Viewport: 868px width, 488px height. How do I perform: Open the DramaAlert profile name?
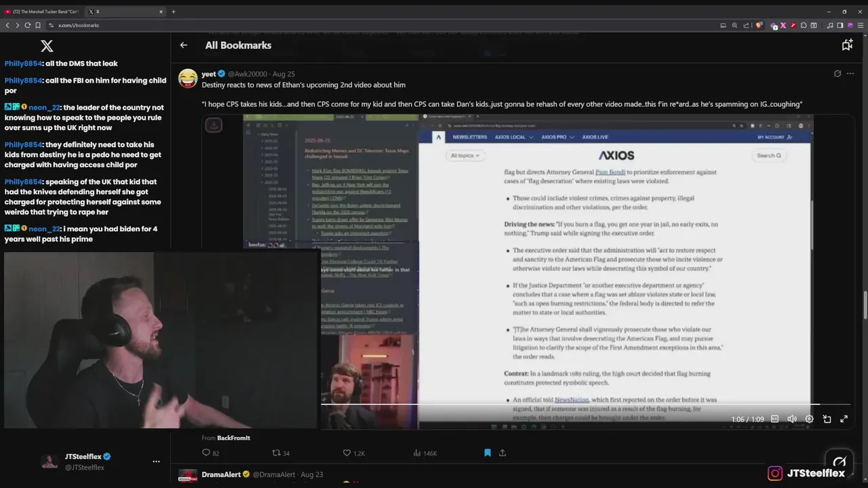tap(221, 474)
